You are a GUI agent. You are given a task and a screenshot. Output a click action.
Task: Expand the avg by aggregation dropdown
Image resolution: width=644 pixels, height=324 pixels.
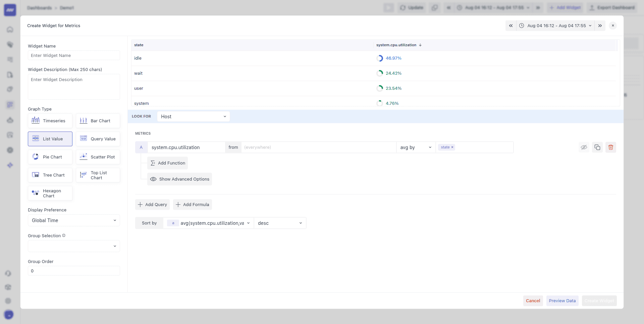click(415, 147)
